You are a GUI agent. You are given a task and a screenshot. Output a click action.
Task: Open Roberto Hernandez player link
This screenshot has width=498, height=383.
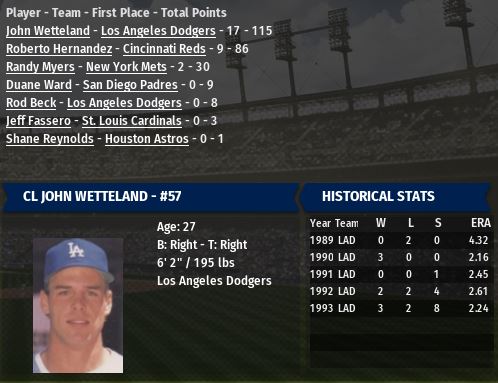click(x=59, y=49)
